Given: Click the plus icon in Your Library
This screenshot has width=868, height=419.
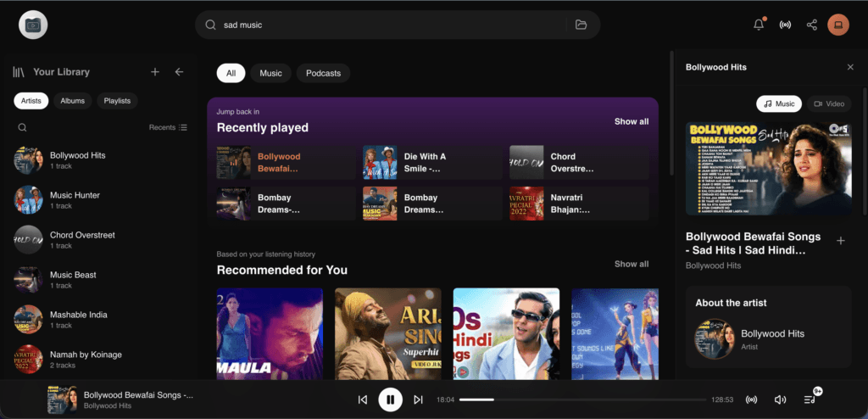Looking at the screenshot, I should click(155, 72).
